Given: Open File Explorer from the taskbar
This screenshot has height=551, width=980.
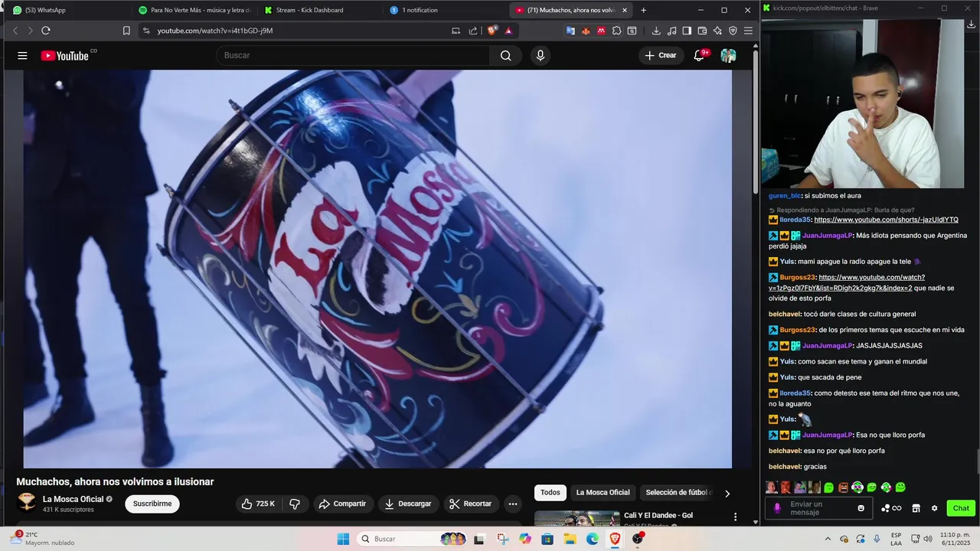Looking at the screenshot, I should [x=570, y=539].
